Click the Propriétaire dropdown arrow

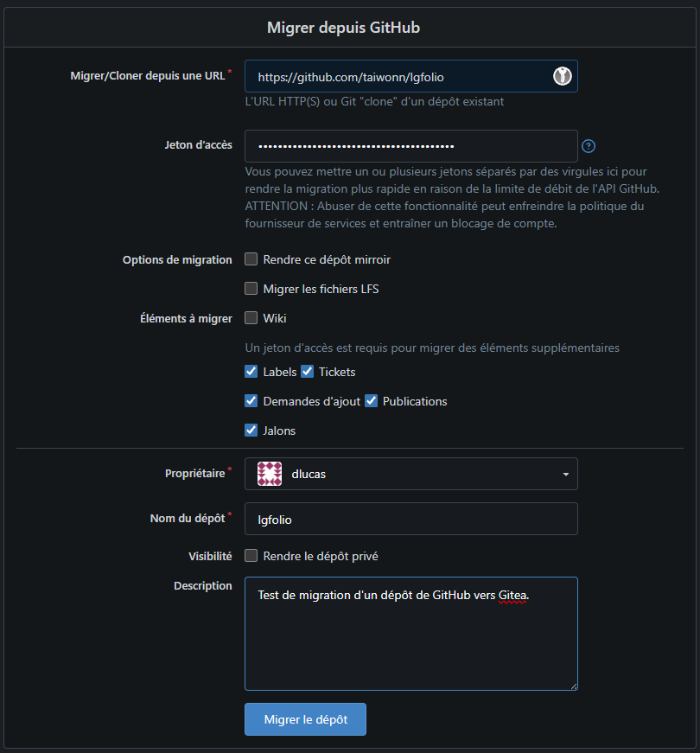(565, 475)
